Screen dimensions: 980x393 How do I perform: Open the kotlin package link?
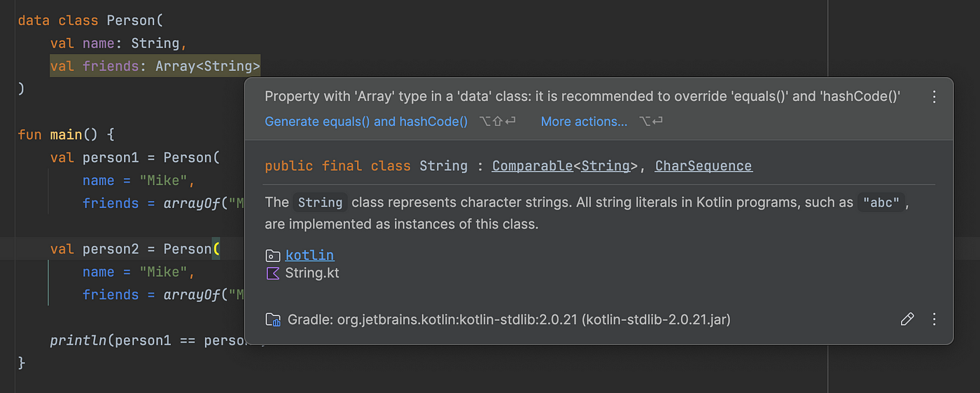pyautogui.click(x=309, y=255)
